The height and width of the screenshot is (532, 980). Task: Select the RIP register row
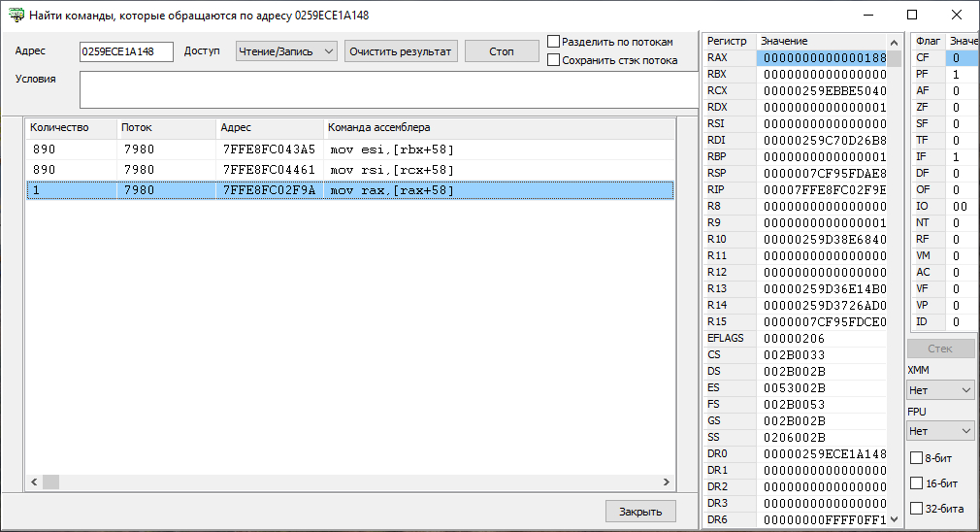tap(796, 189)
